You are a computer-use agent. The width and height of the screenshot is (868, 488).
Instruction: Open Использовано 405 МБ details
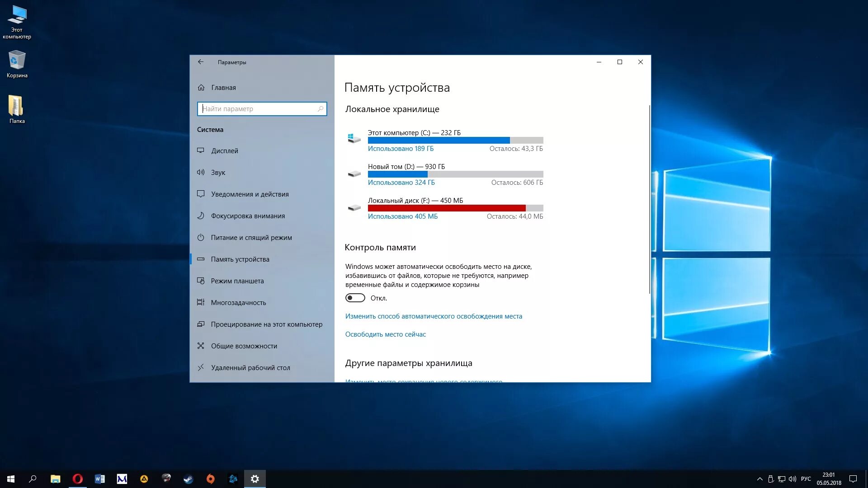tap(402, 216)
